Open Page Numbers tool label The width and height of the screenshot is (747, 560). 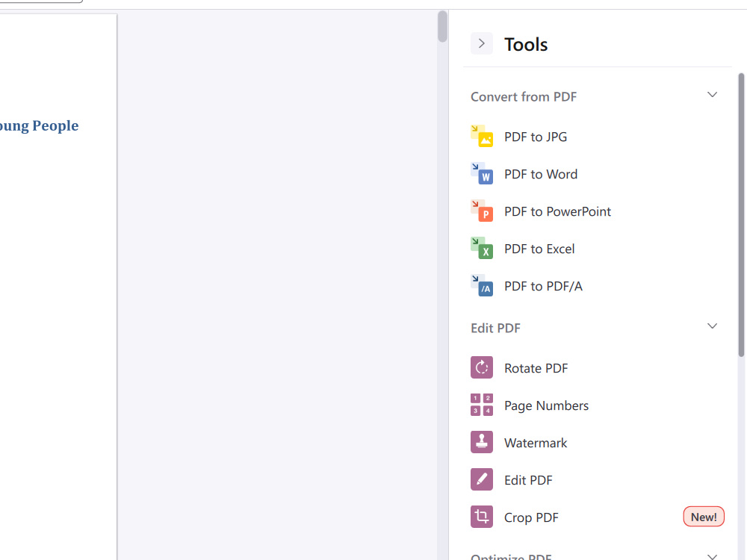547,405
